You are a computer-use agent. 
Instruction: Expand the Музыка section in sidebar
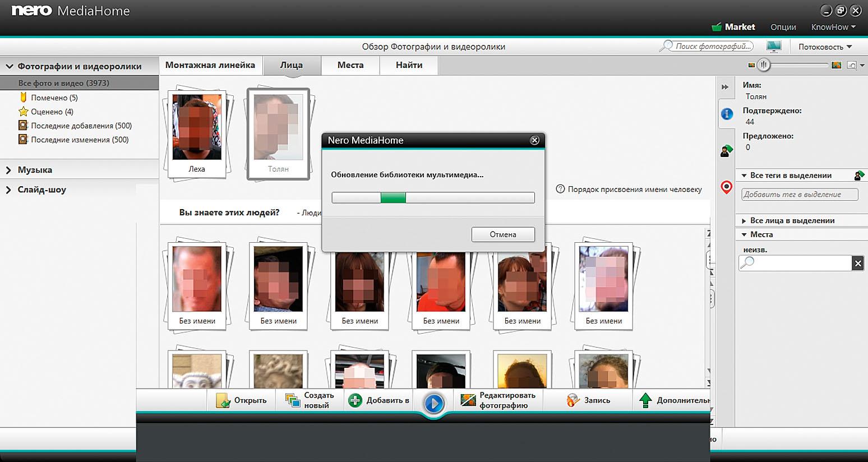point(9,170)
